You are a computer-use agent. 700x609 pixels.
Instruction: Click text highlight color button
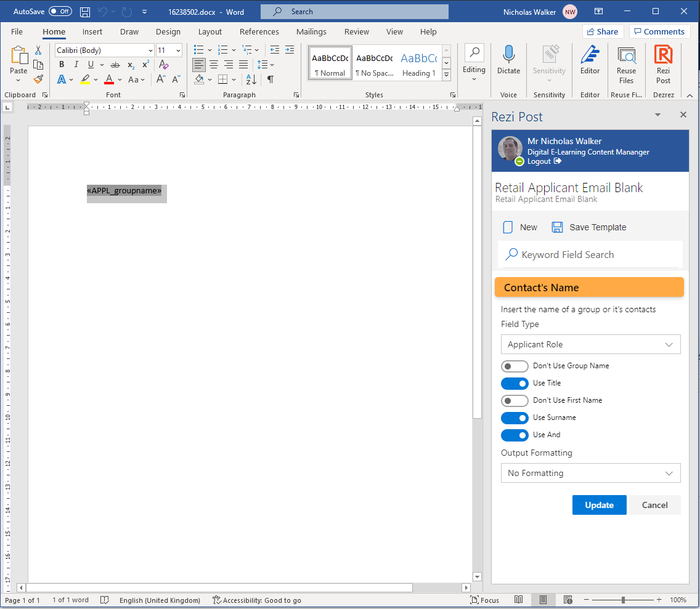(x=85, y=79)
